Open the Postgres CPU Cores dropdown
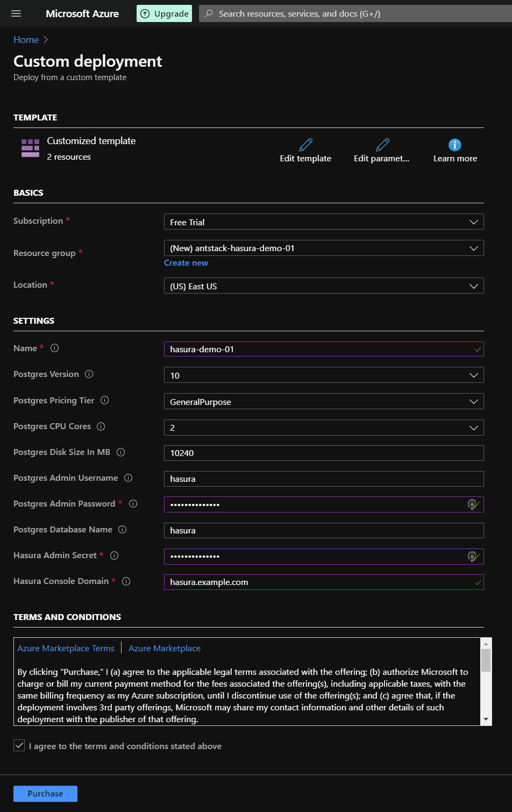This screenshot has width=512, height=812. click(324, 428)
